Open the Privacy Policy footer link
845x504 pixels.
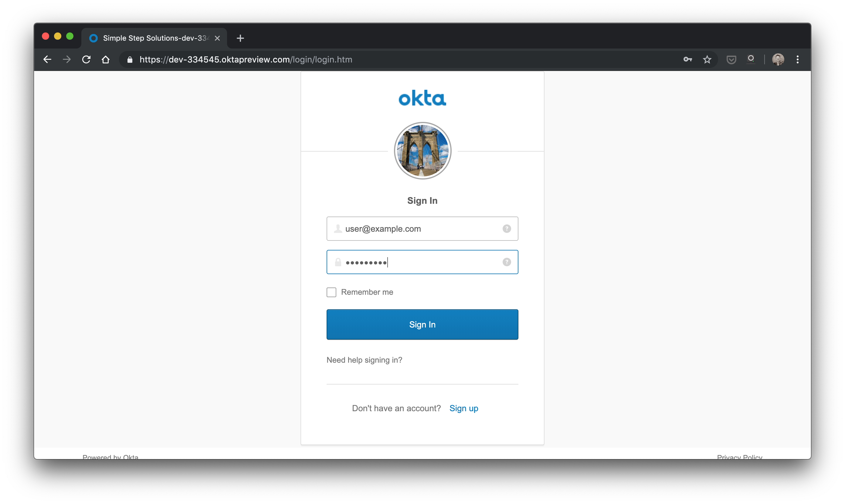pos(740,456)
